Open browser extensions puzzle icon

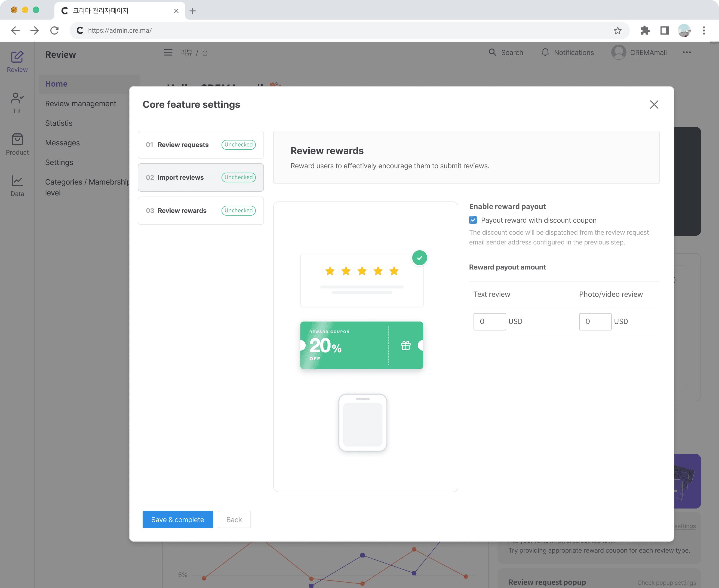tap(645, 30)
